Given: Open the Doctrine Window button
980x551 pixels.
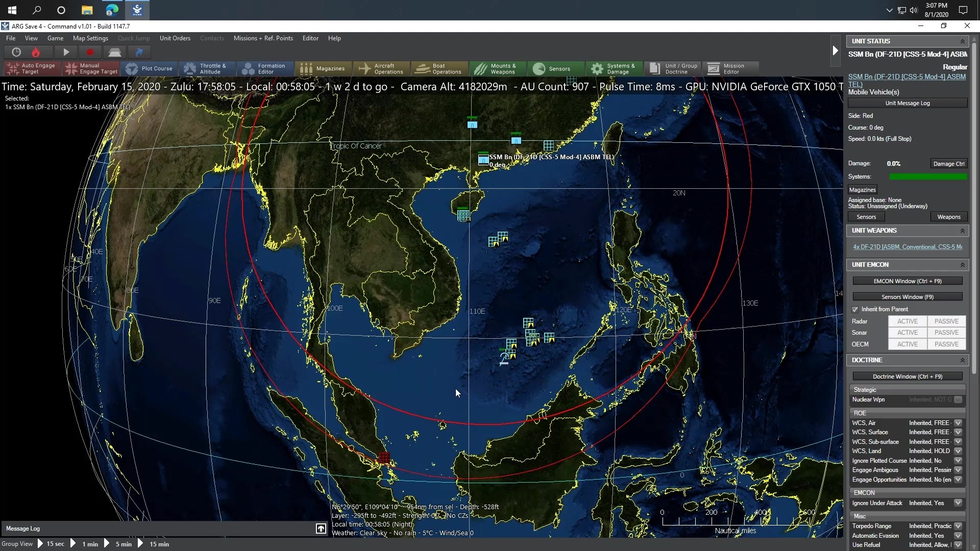Looking at the screenshot, I should (908, 377).
